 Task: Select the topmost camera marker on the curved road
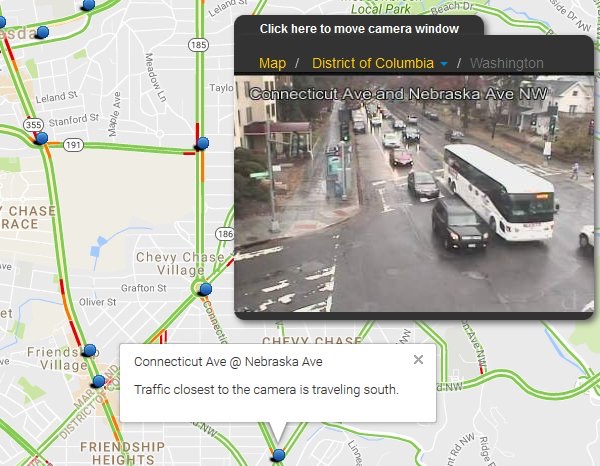tap(89, 5)
